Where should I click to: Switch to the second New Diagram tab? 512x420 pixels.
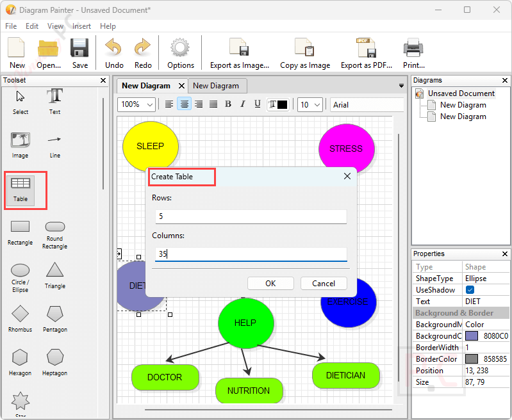click(x=217, y=86)
